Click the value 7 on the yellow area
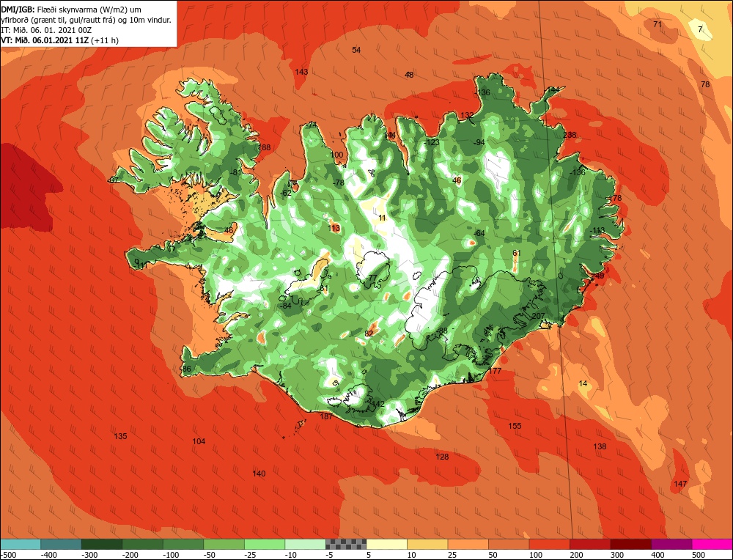 700,29
